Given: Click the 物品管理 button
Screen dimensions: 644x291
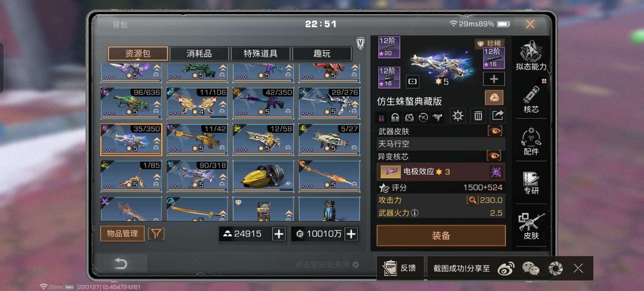Looking at the screenshot, I should (122, 234).
